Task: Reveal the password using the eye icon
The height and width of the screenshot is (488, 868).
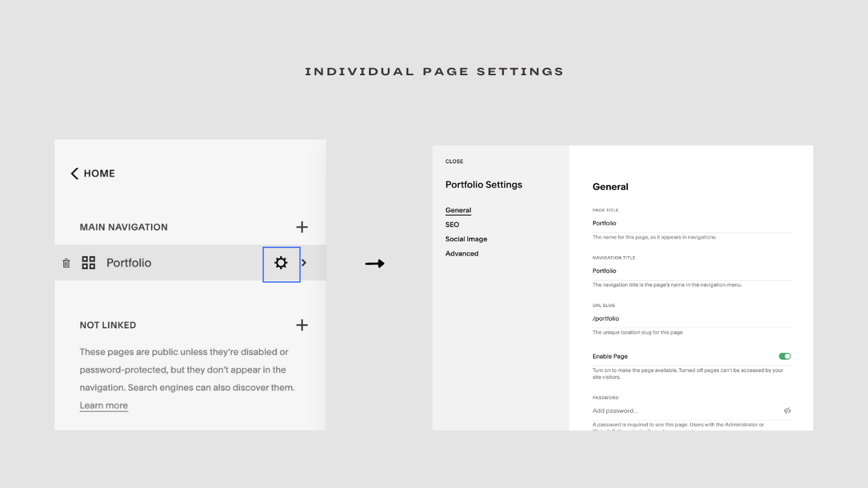Action: tap(787, 411)
